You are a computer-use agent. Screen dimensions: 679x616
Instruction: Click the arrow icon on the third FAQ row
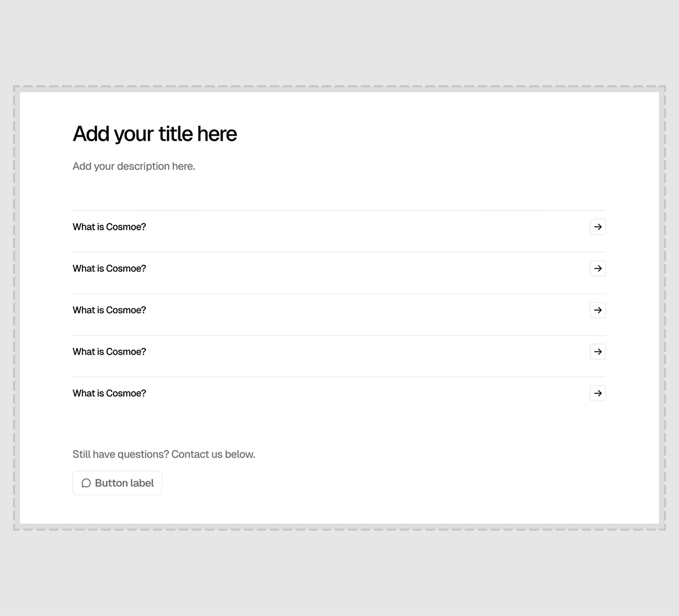tap(598, 310)
